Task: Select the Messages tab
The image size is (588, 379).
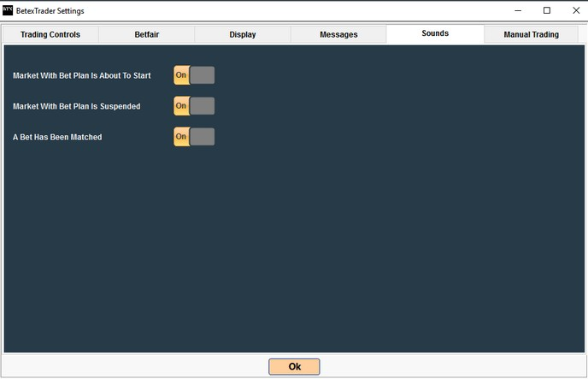Action: (x=338, y=35)
